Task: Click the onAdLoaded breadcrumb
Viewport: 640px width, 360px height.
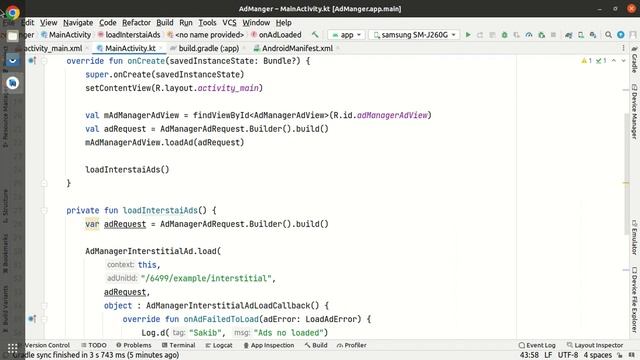Action: pyautogui.click(x=276, y=35)
